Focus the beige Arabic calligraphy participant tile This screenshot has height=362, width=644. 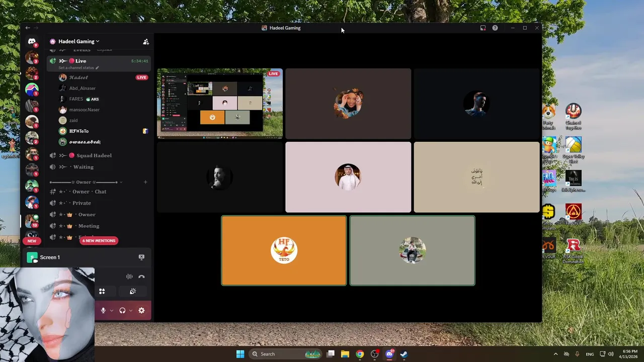point(476,177)
